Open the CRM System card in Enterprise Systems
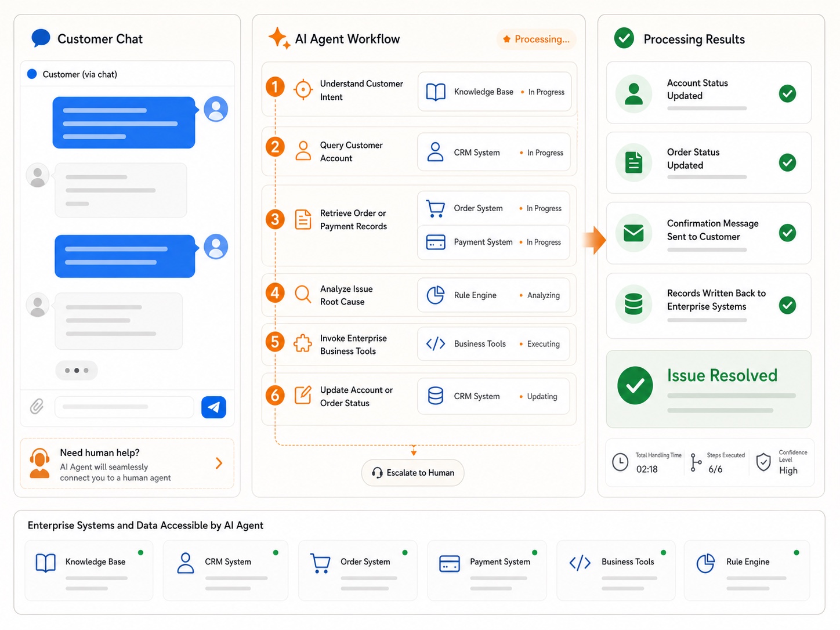 click(226, 570)
